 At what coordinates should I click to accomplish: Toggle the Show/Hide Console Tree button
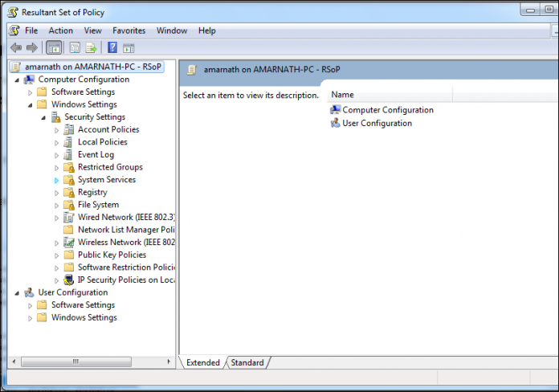[54, 47]
